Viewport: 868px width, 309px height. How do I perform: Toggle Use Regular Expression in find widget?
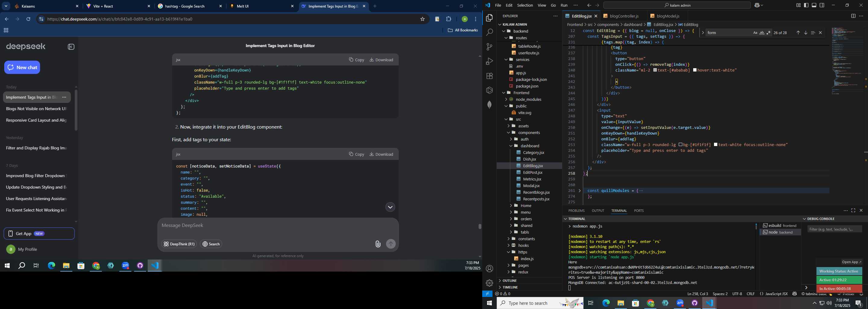point(769,33)
